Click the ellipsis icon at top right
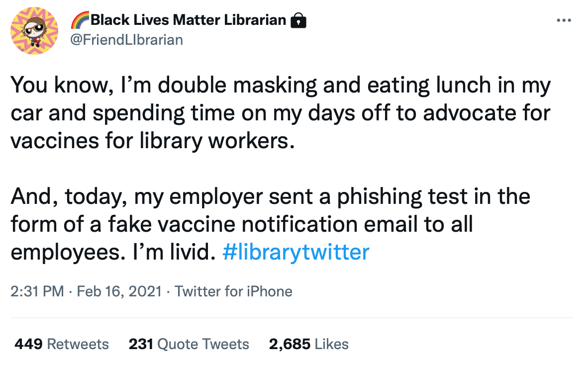This screenshot has height=366, width=588. pyautogui.click(x=564, y=20)
